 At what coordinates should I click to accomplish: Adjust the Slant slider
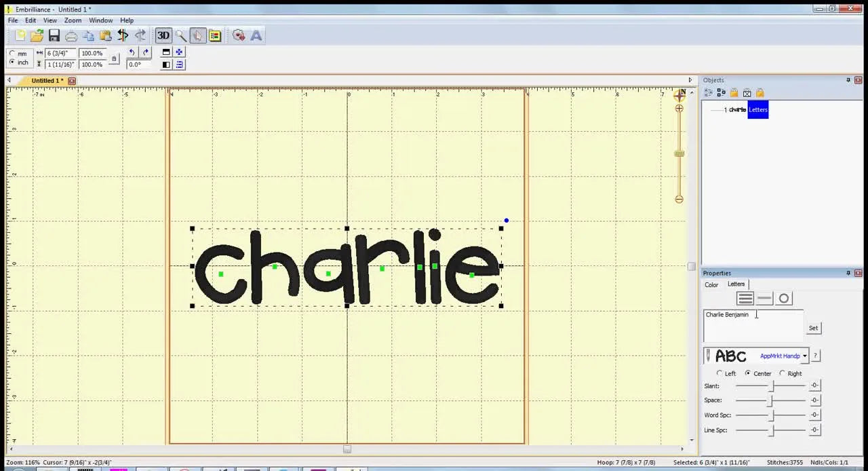(773, 385)
